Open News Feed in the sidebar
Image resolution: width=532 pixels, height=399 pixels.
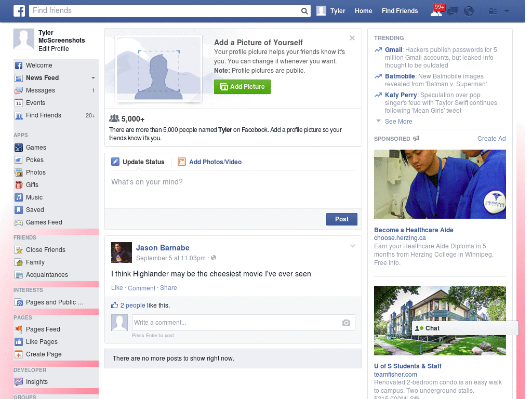(43, 78)
